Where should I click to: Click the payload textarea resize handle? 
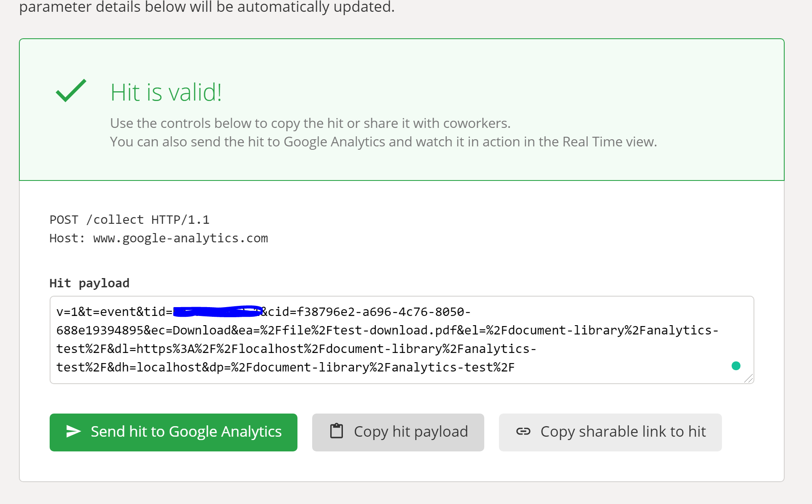click(748, 379)
